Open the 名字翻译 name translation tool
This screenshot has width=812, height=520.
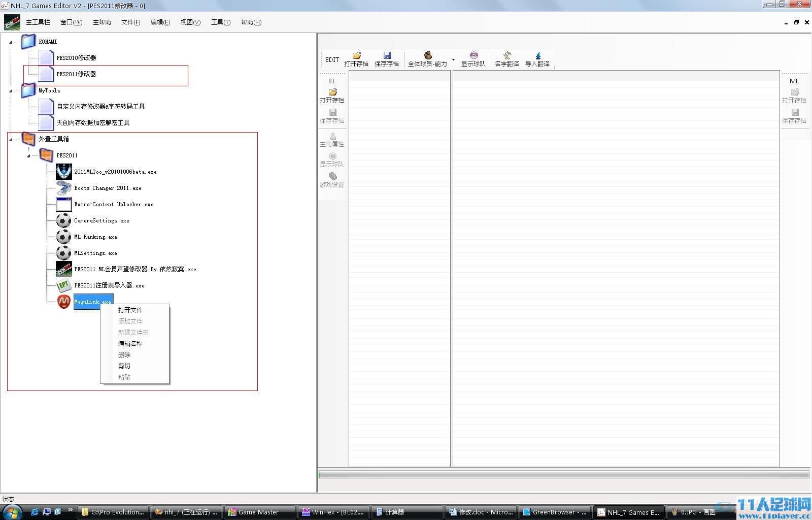506,59
